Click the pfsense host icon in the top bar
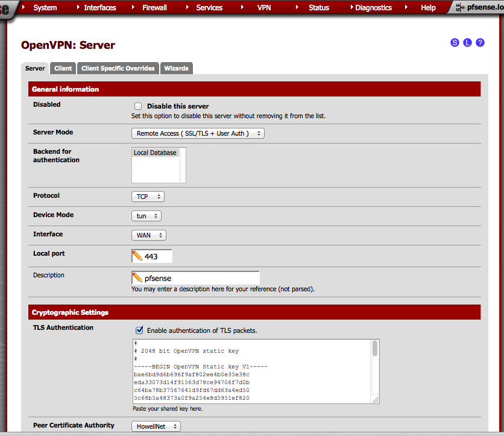The width and height of the screenshot is (504, 436). (x=460, y=7)
